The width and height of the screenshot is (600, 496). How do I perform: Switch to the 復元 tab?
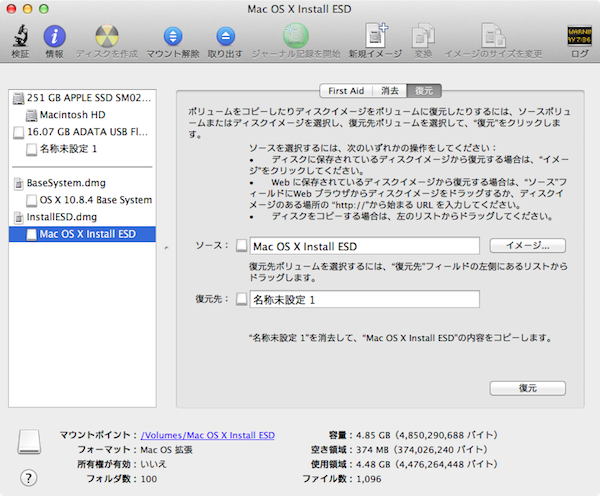pos(424,91)
